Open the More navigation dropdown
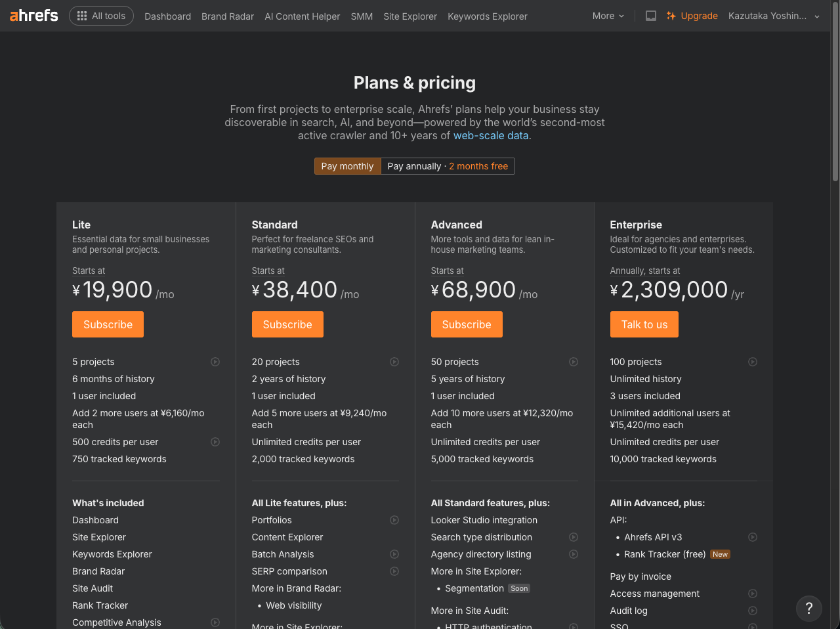This screenshot has height=629, width=840. tap(607, 16)
